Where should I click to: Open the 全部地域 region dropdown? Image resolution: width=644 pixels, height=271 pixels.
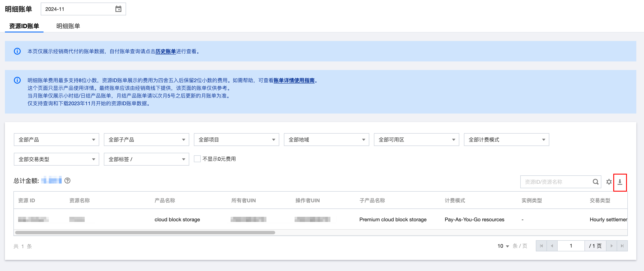pos(326,140)
